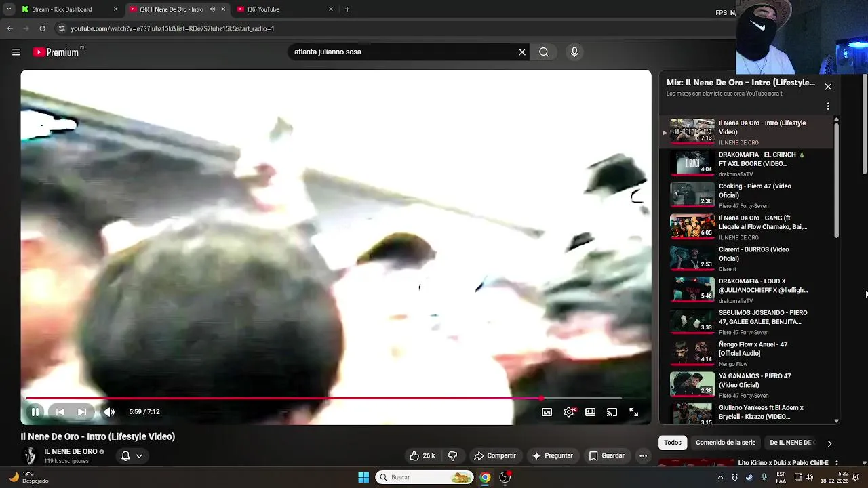Toggle subtitles in the video player
Viewport: 868px width, 488px height.
tap(547, 412)
